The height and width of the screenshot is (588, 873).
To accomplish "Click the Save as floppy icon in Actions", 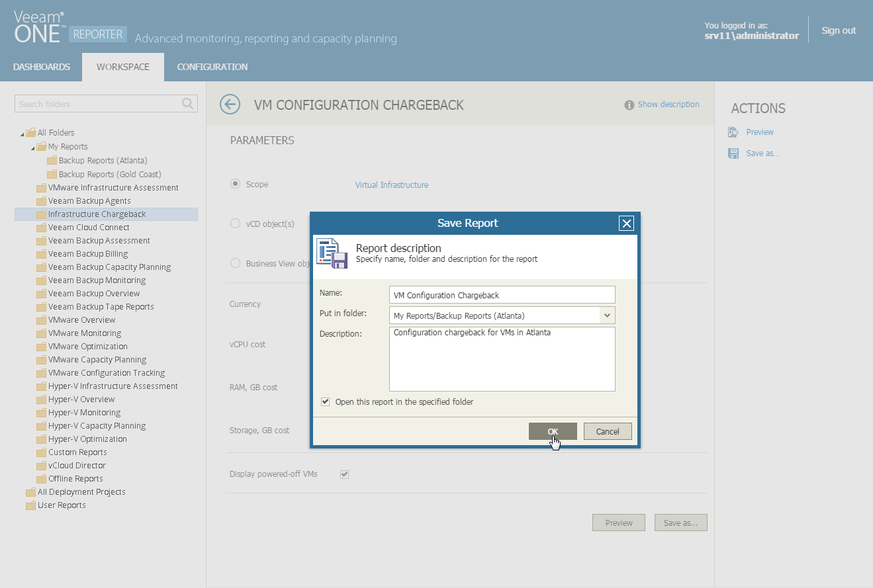I will 733,153.
